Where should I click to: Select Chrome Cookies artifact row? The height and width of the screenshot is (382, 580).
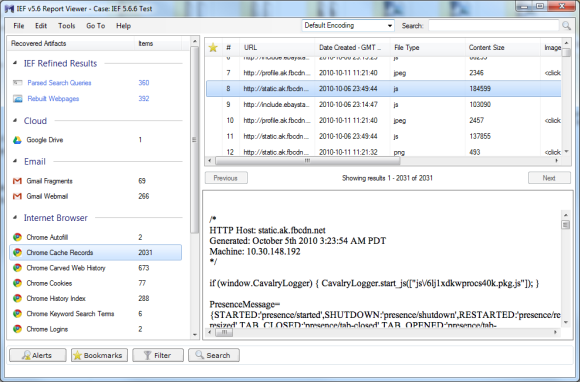coord(95,283)
